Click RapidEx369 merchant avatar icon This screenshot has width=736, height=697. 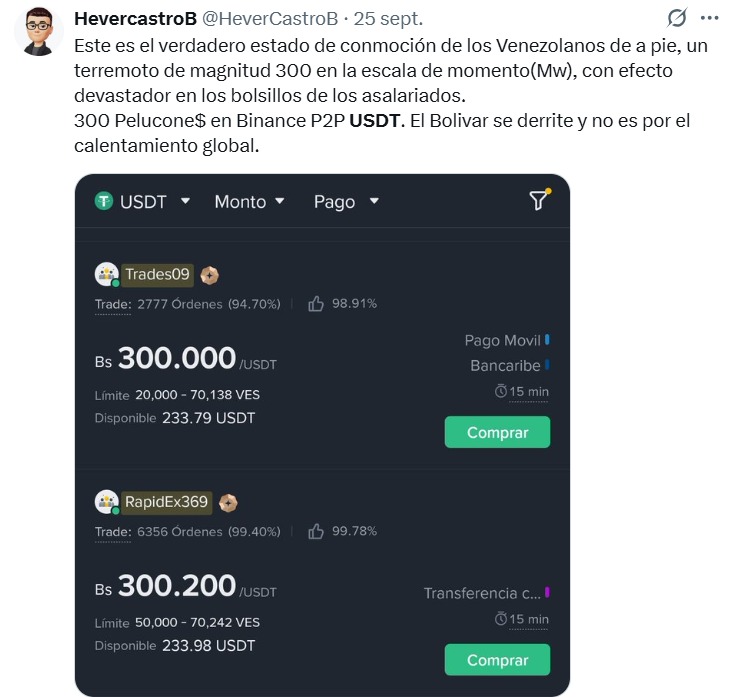pyautogui.click(x=106, y=501)
